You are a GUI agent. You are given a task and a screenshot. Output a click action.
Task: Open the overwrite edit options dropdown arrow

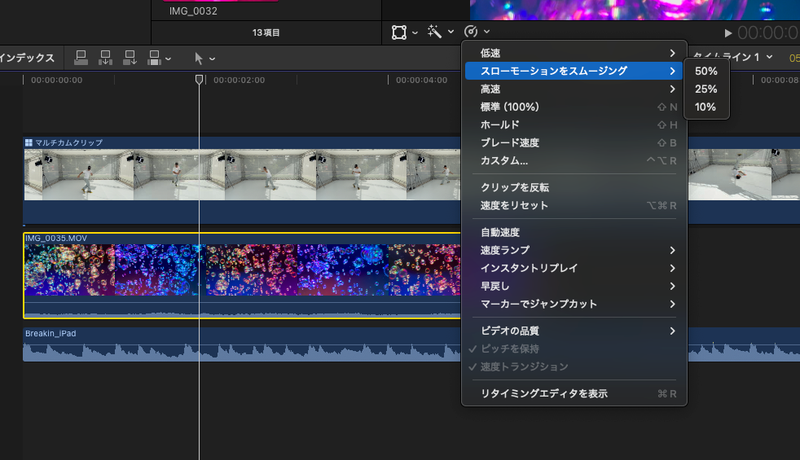coord(168,59)
